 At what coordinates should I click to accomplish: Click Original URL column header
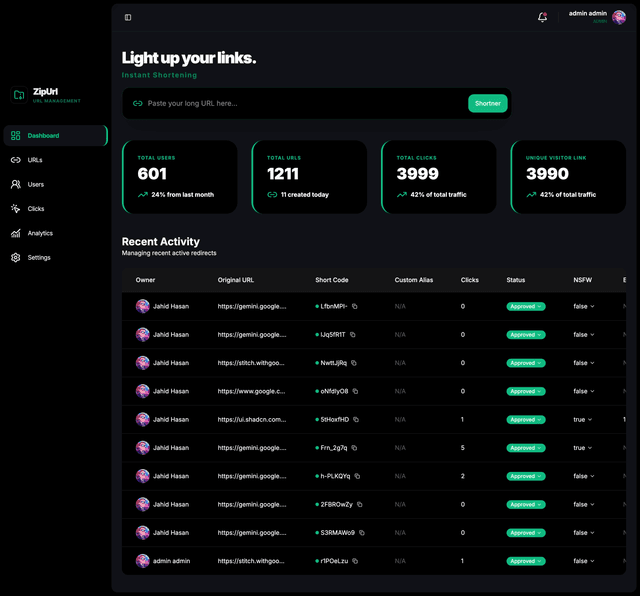(x=236, y=280)
